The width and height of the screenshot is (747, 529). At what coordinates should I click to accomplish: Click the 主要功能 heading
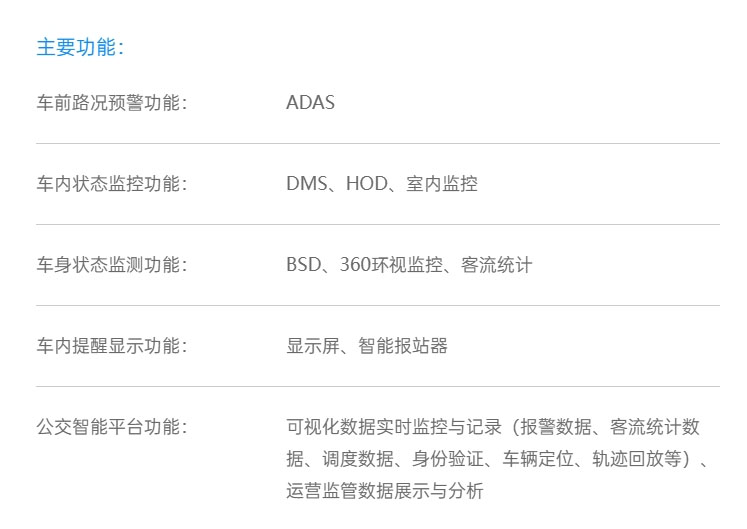tap(79, 48)
